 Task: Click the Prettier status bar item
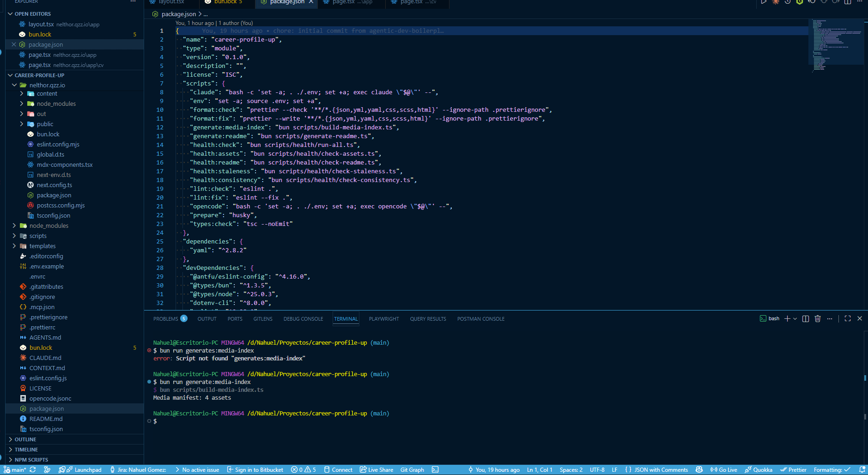tap(793, 470)
